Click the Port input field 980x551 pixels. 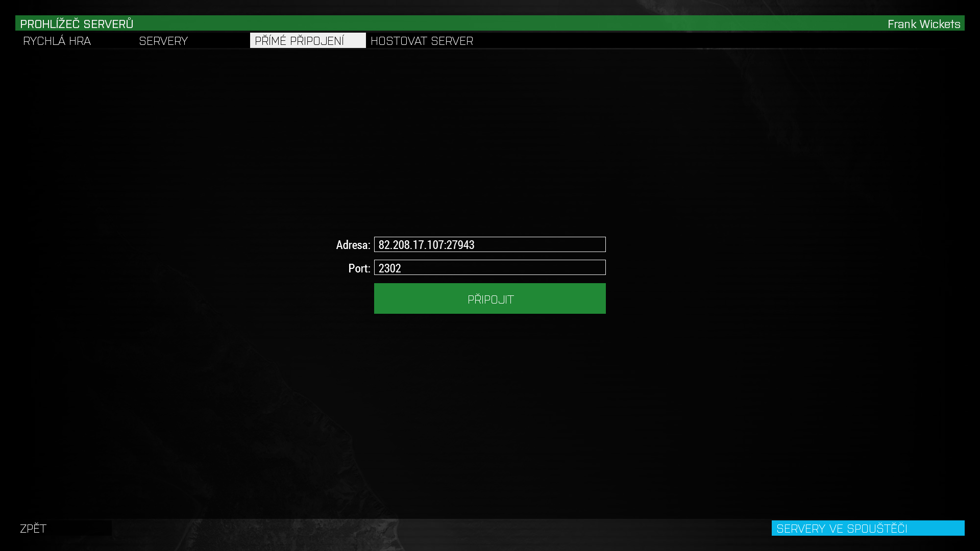pos(489,268)
